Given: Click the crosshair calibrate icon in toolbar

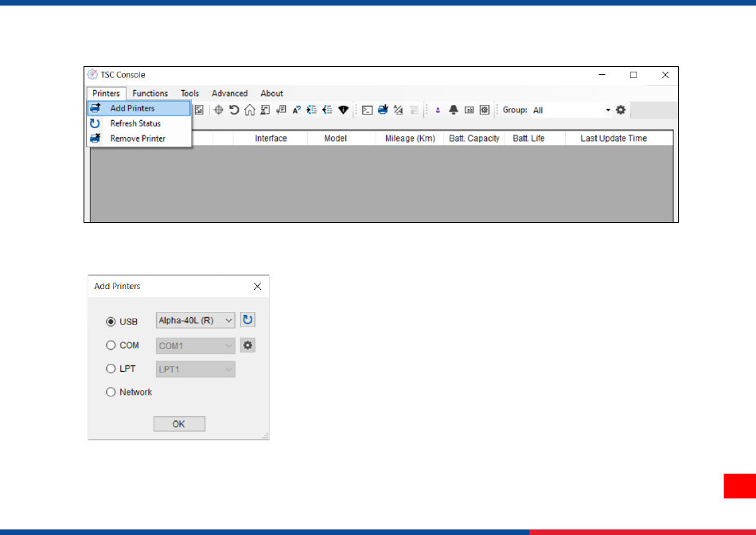Looking at the screenshot, I should (x=218, y=110).
